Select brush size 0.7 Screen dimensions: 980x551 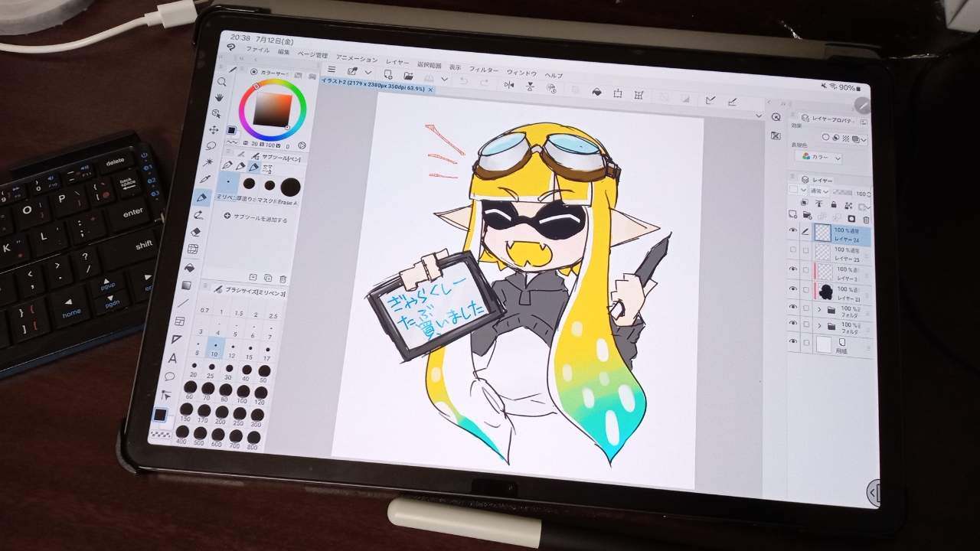coord(204,306)
